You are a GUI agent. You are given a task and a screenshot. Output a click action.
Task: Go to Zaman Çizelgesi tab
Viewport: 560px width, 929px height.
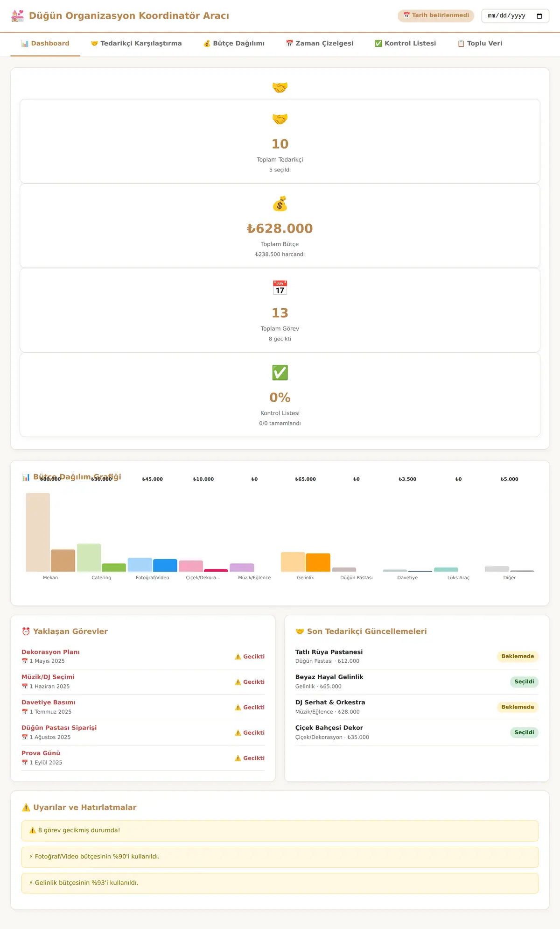320,43
